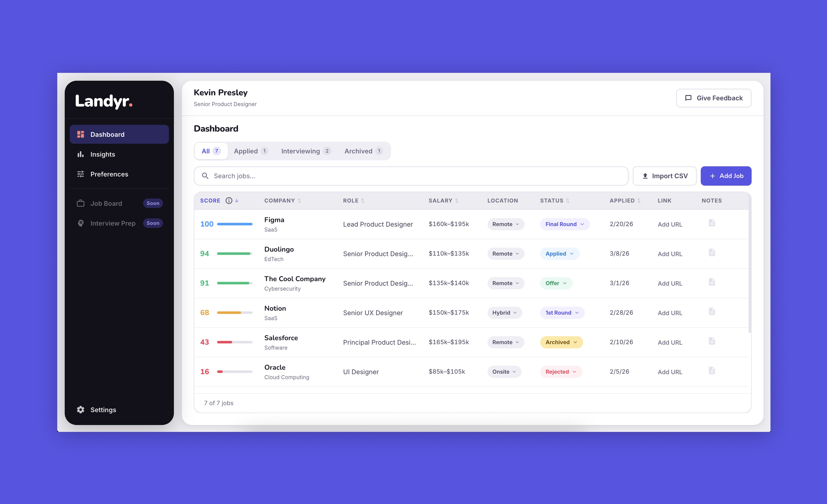Click the Score info circle icon

pyautogui.click(x=229, y=201)
